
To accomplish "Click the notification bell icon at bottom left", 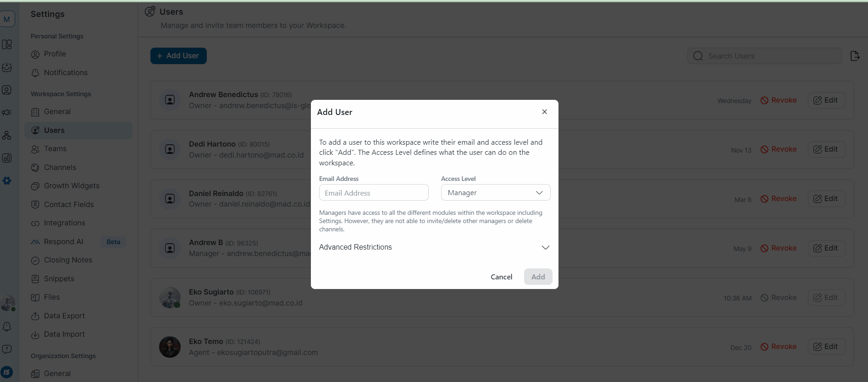I will tap(7, 327).
